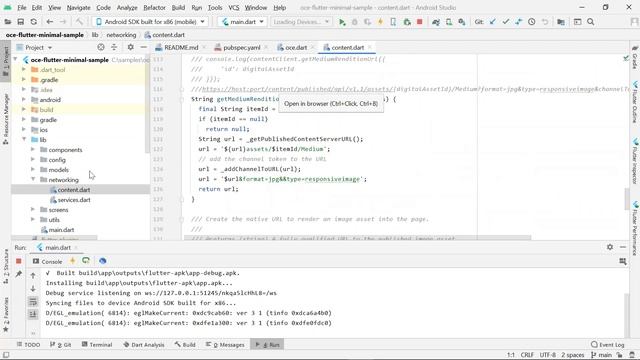Toggle pin tab icon in Run panel
The height and width of the screenshot is (360, 640).
click(18, 274)
